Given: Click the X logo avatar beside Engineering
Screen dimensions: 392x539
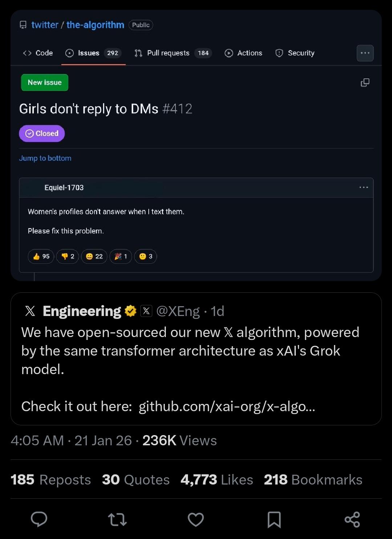Looking at the screenshot, I should pyautogui.click(x=30, y=311).
